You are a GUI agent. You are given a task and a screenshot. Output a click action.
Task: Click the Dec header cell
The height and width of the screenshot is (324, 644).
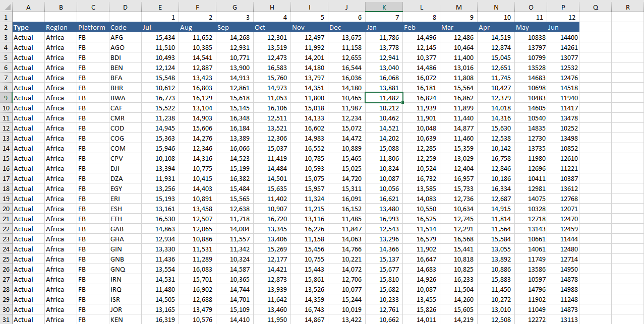tap(346, 27)
